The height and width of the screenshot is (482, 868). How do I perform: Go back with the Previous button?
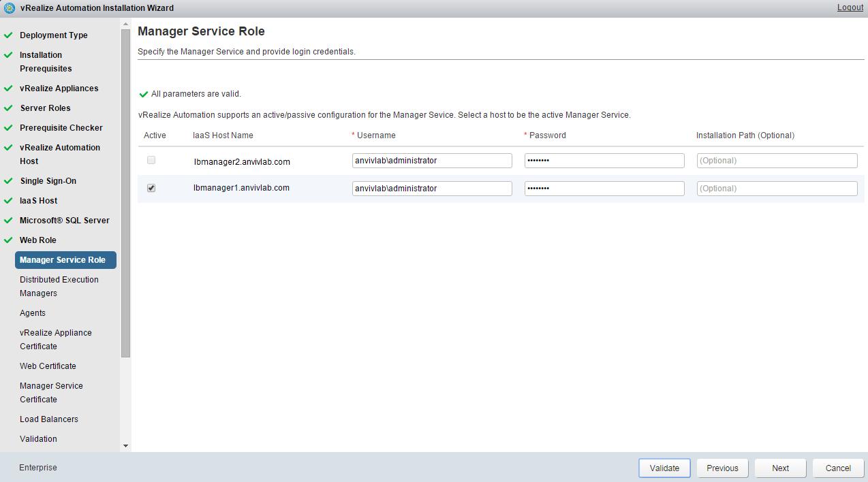click(x=722, y=468)
